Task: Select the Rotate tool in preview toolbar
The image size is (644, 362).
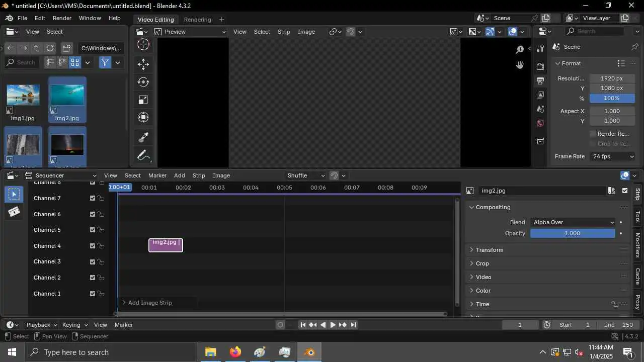Action: (x=143, y=82)
